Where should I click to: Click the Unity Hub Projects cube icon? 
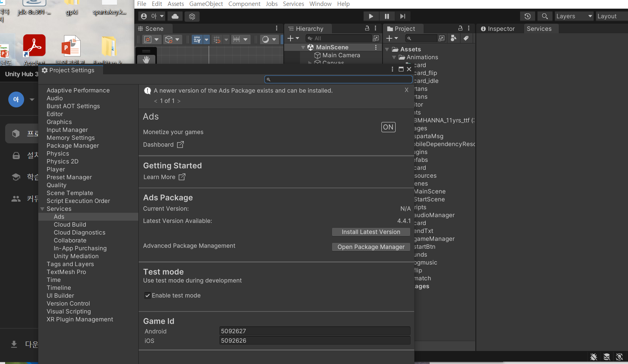16,133
